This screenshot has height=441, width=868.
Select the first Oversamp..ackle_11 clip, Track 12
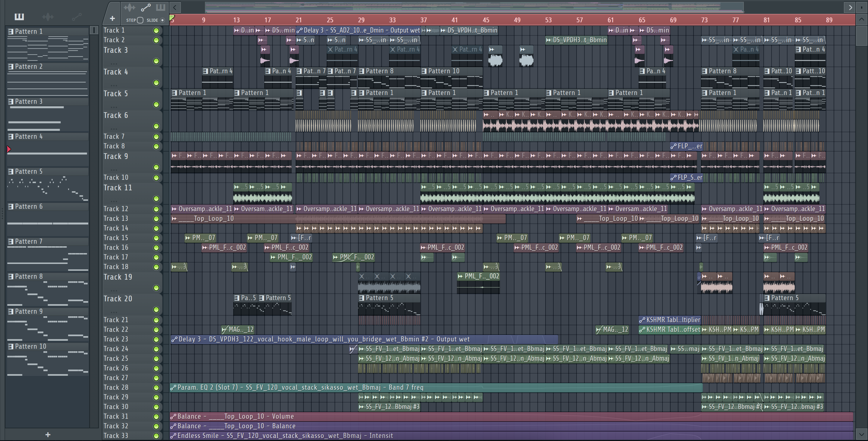point(202,209)
